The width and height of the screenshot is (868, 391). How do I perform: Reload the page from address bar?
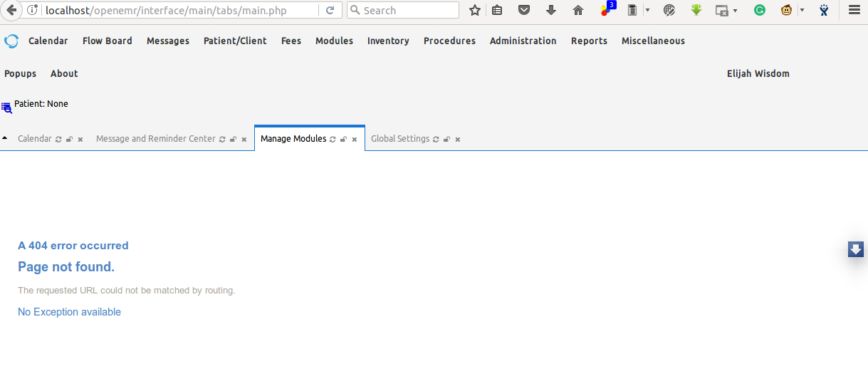330,11
